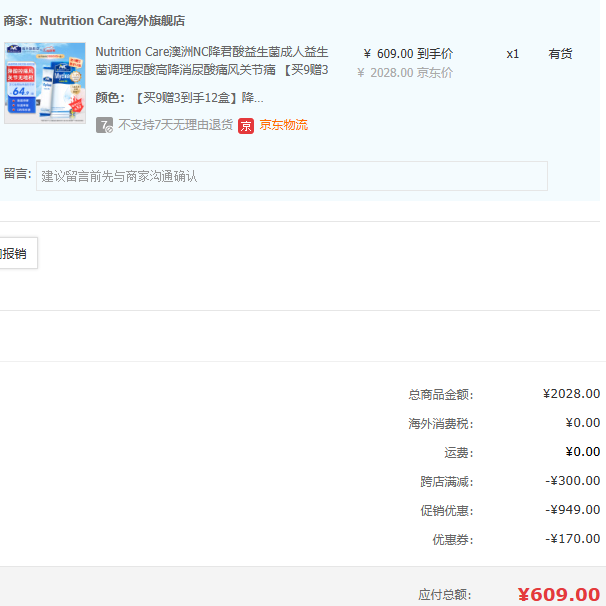Click the 总商品金额 ¥2028.00 value
The height and width of the screenshot is (606, 606).
click(x=571, y=394)
